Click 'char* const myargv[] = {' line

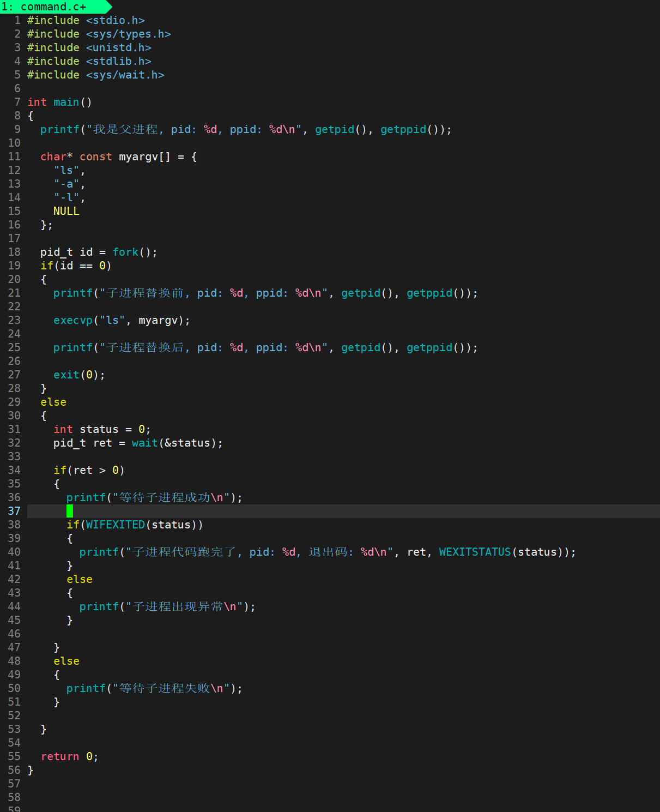pos(119,157)
